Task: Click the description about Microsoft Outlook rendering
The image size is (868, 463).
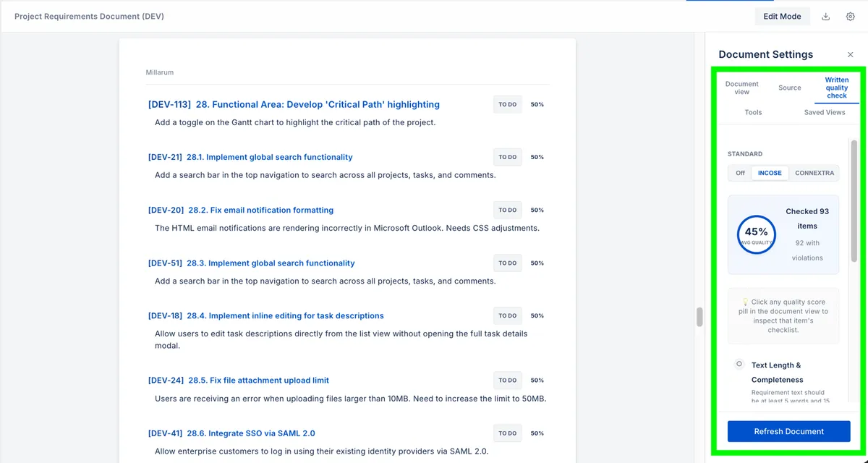Action: [x=347, y=228]
